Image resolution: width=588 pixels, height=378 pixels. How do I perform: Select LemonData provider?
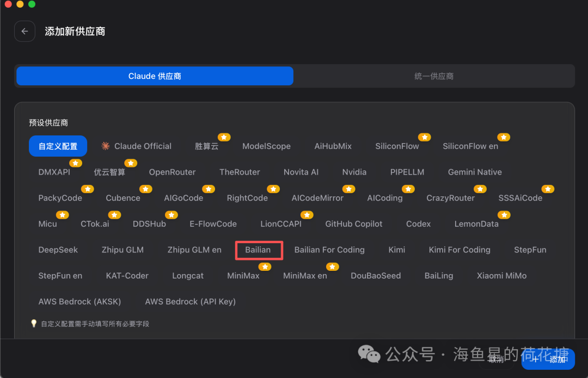tap(476, 224)
